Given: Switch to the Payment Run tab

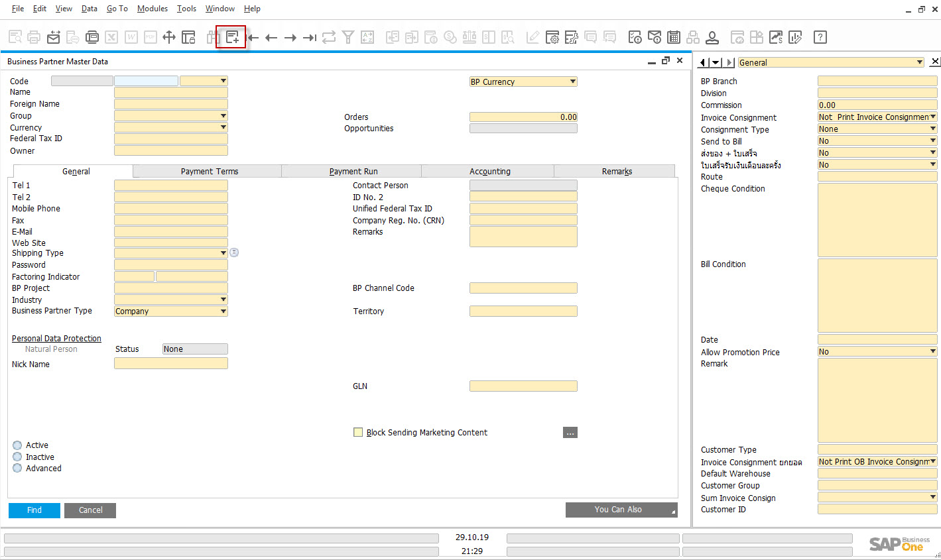Looking at the screenshot, I should 352,171.
